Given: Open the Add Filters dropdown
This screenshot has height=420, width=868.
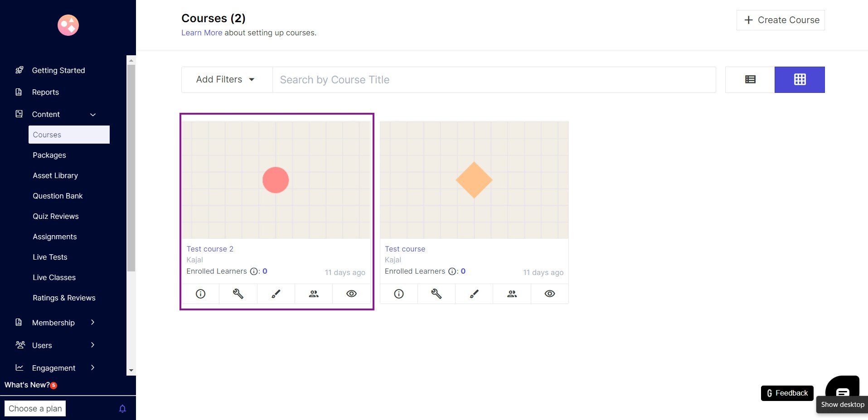Looking at the screenshot, I should pyautogui.click(x=226, y=80).
